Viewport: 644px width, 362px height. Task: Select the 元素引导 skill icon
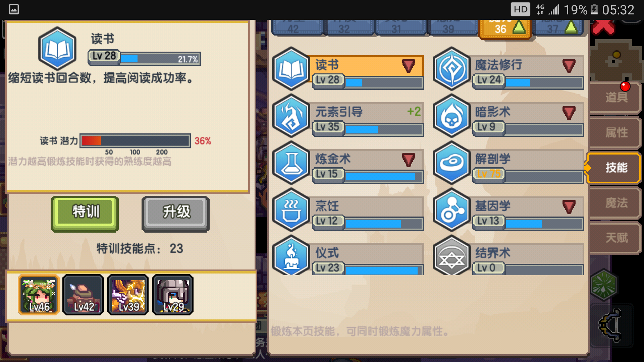(291, 116)
